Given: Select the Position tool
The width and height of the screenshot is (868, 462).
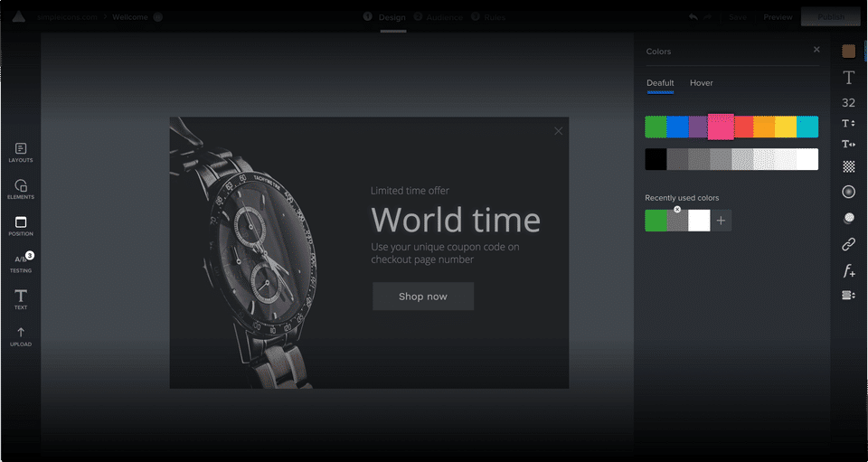Looking at the screenshot, I should [x=21, y=226].
